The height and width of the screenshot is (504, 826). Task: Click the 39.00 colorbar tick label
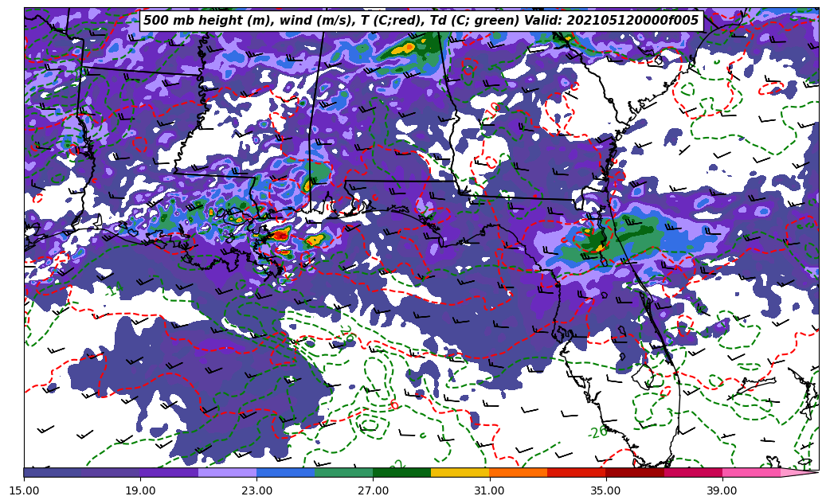click(x=722, y=490)
